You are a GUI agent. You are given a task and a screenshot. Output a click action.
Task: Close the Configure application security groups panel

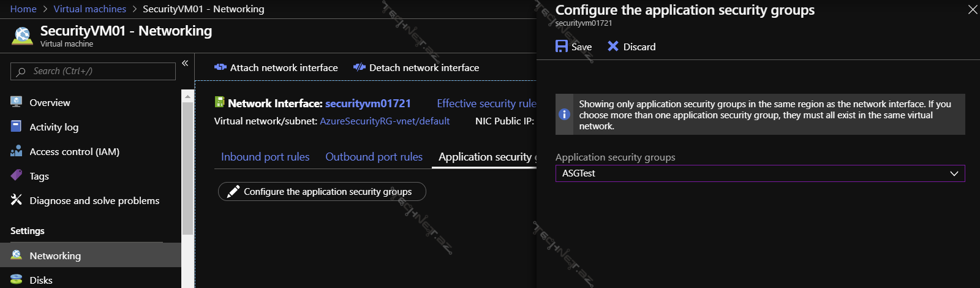point(972,9)
